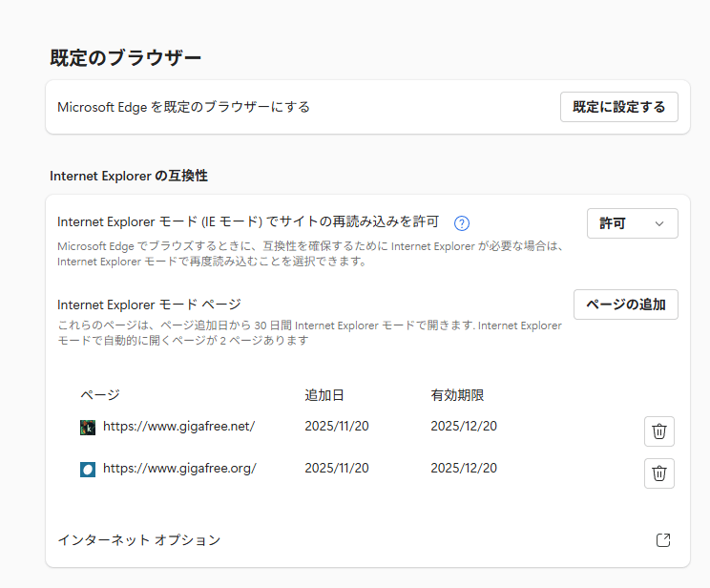The width and height of the screenshot is (710, 588).
Task: Open the インターネット オプション row label
Action: click(139, 540)
